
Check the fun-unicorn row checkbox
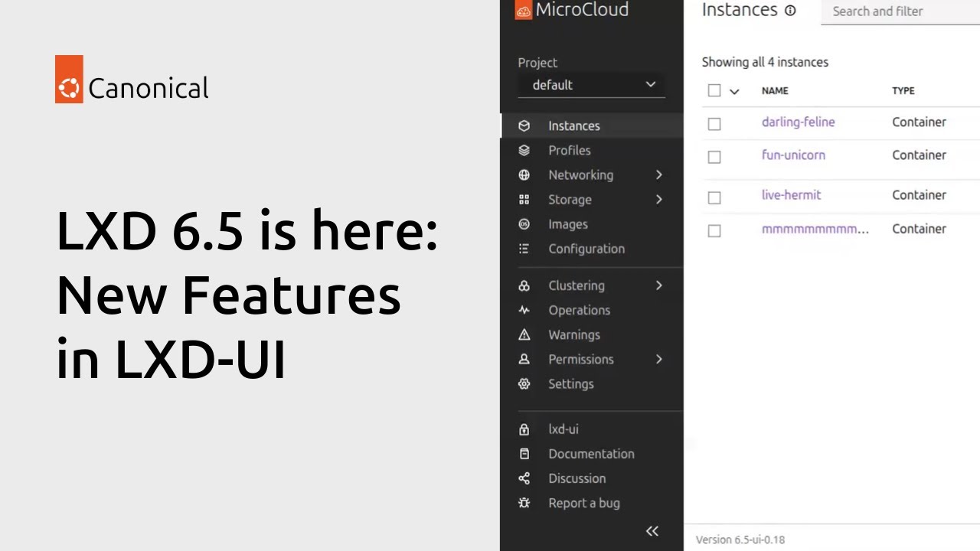tap(714, 157)
